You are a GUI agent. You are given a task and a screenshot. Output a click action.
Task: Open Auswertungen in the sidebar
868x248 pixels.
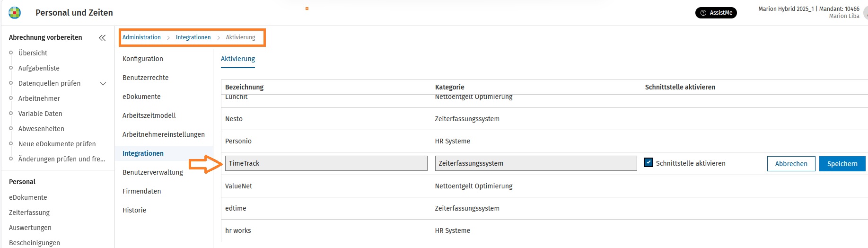[x=30, y=228]
